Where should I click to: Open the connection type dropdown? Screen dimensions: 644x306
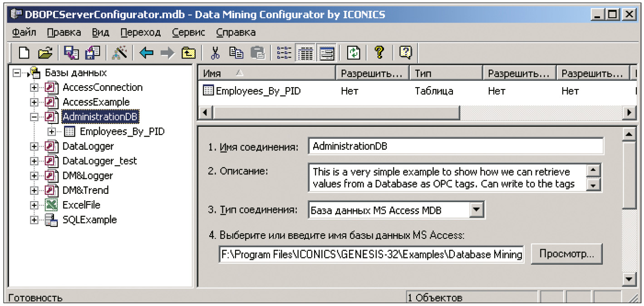click(476, 210)
